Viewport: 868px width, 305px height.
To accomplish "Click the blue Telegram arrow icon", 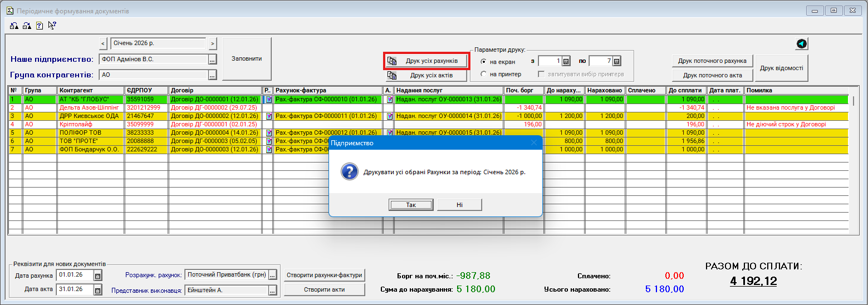I will (801, 44).
